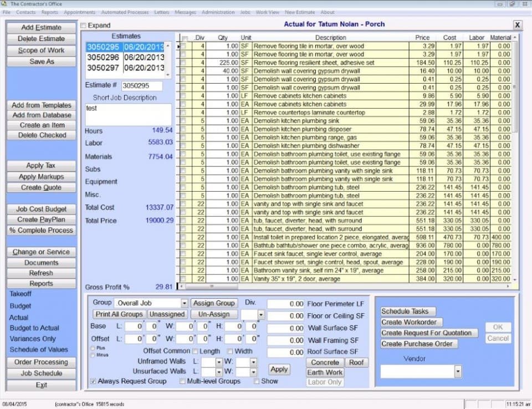Open the Vendor dropdown
The width and height of the screenshot is (532, 409).
pyautogui.click(x=458, y=371)
